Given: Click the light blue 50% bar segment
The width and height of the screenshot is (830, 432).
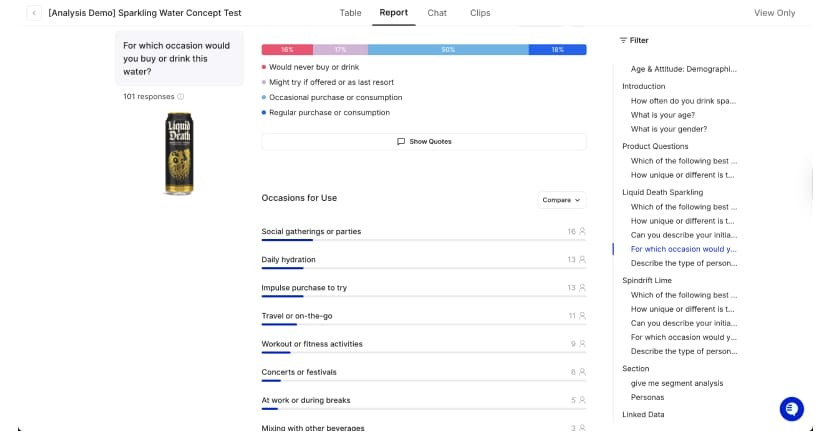Looking at the screenshot, I should click(x=448, y=49).
